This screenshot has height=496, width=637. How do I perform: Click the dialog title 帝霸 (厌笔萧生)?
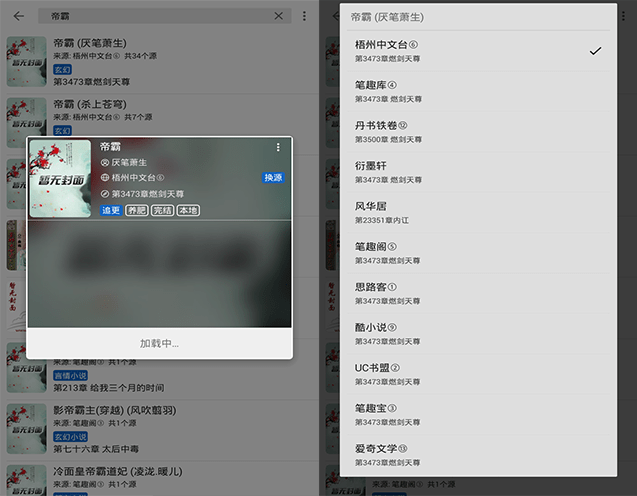pos(387,17)
